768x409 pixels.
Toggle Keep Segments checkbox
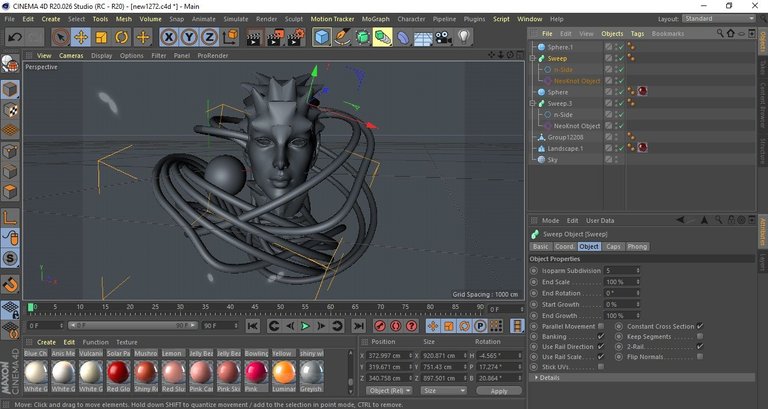(700, 337)
